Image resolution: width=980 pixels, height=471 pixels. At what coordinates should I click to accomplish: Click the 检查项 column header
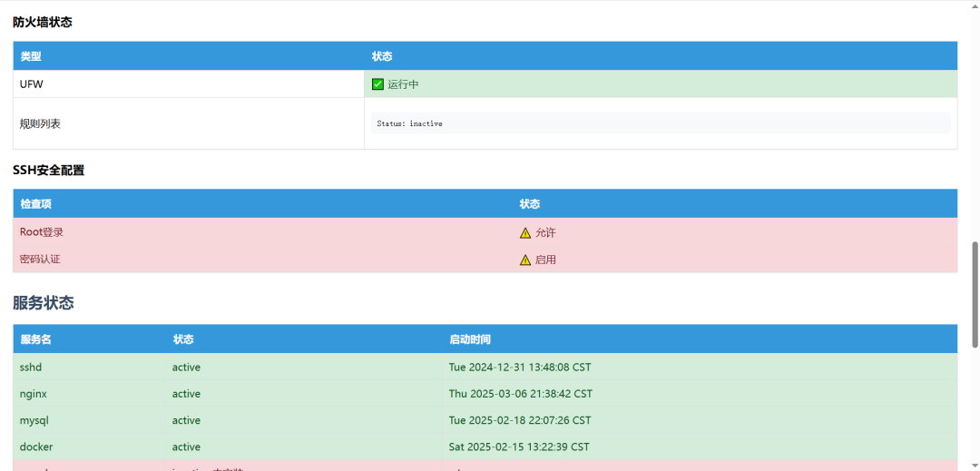point(36,204)
